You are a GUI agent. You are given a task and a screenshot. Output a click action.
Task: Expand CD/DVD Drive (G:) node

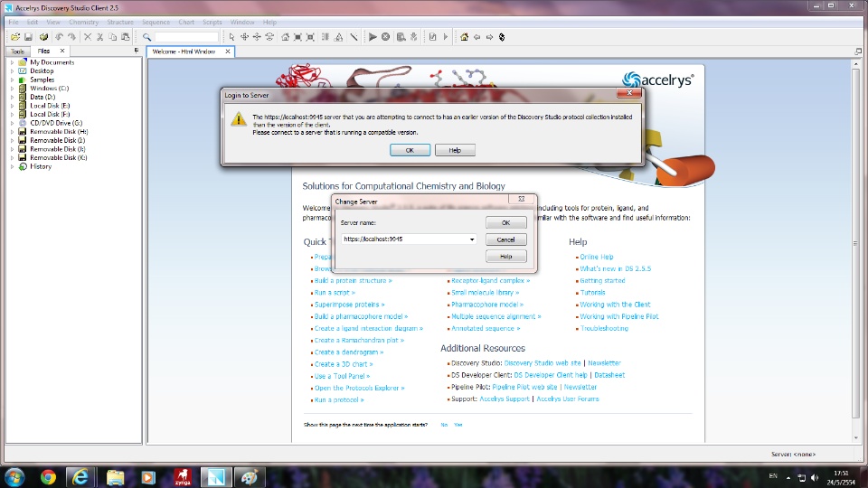click(12, 123)
